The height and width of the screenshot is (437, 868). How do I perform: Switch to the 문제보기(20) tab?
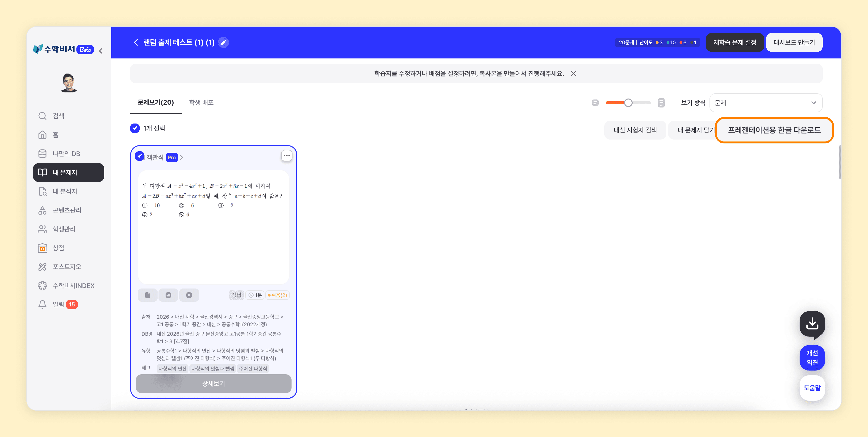[x=156, y=102]
